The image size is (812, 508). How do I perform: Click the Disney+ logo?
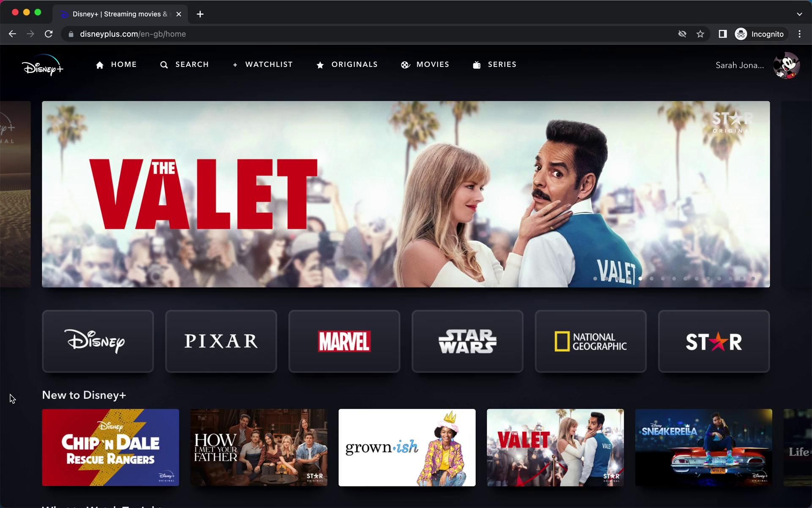point(42,66)
